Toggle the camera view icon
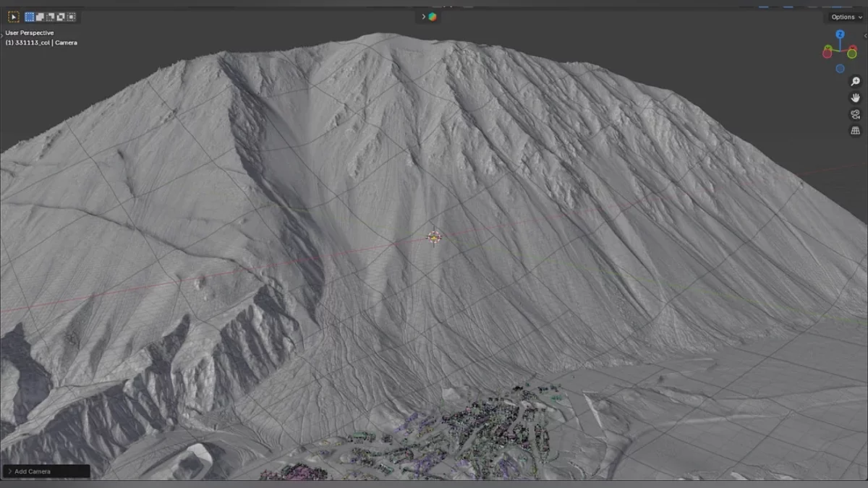Image resolution: width=868 pixels, height=488 pixels. coord(855,114)
